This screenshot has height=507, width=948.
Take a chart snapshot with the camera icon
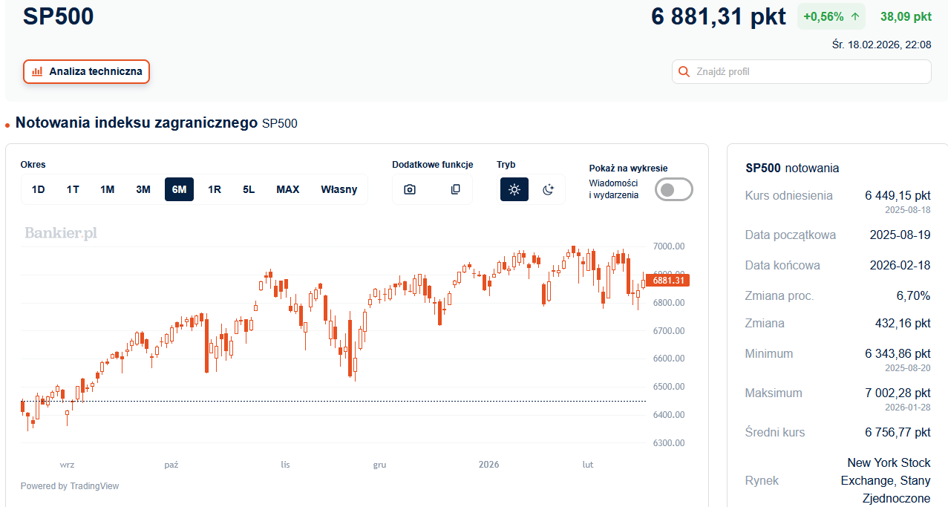coord(410,190)
